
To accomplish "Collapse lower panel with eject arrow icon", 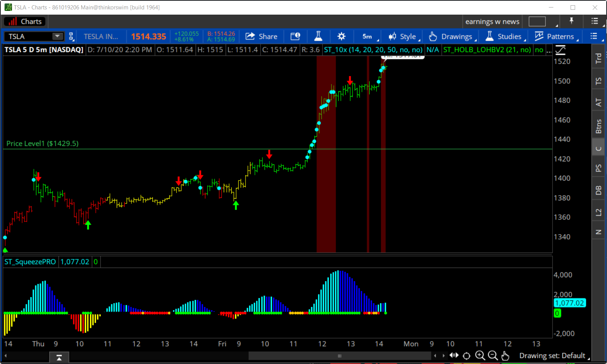I will (59, 357).
